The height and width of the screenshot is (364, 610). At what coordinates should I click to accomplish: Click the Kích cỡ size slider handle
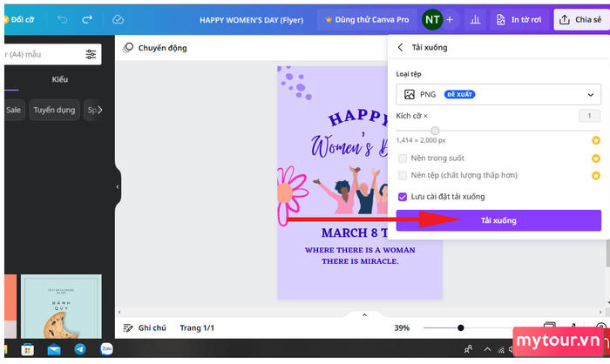point(435,131)
